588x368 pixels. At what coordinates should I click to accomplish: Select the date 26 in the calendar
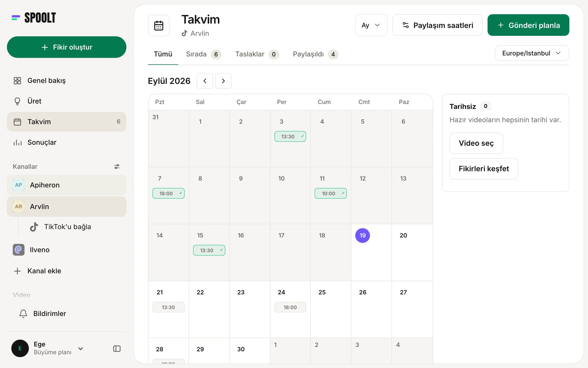(363, 292)
